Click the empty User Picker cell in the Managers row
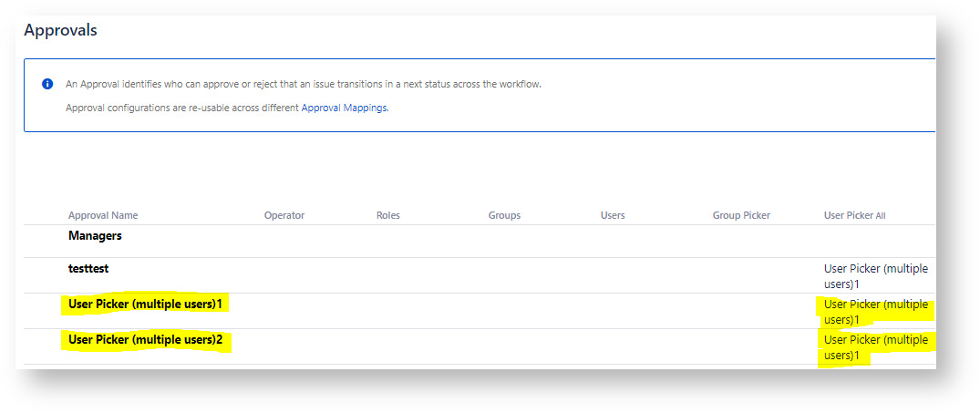Image resolution: width=980 pixels, height=413 pixels. tap(875, 241)
